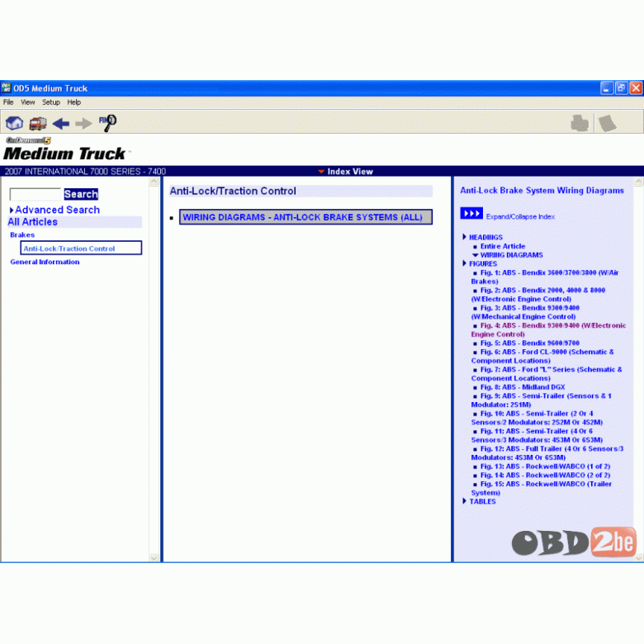The height and width of the screenshot is (644, 644).
Task: Click the Expand/Collapse Index triple-arrow button
Action: pos(471,213)
